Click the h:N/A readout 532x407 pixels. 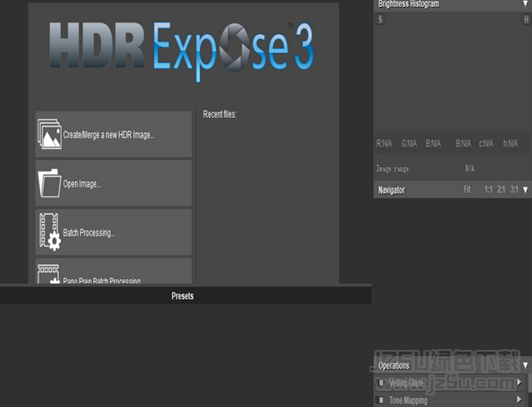(x=511, y=144)
